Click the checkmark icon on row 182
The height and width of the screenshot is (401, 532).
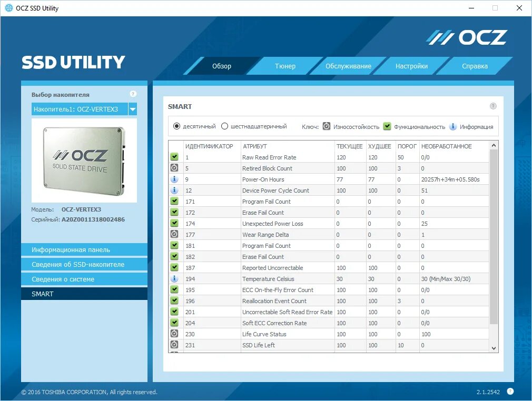pyautogui.click(x=174, y=256)
